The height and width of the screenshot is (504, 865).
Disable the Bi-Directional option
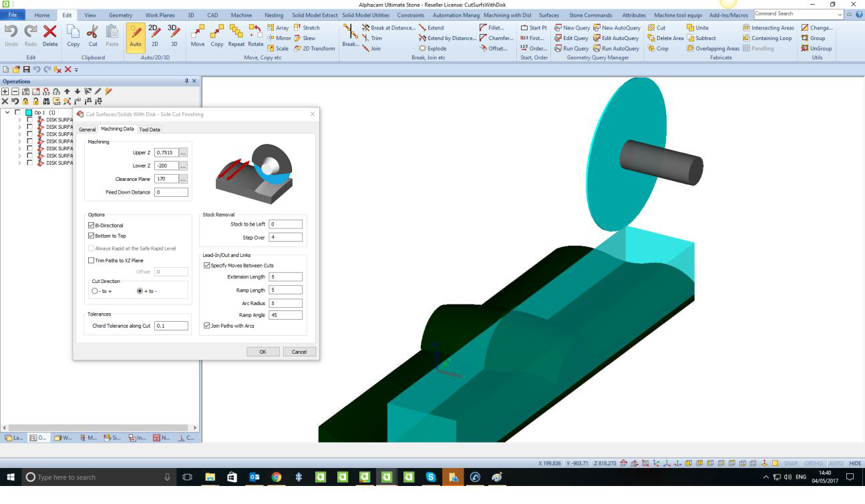tap(92, 225)
